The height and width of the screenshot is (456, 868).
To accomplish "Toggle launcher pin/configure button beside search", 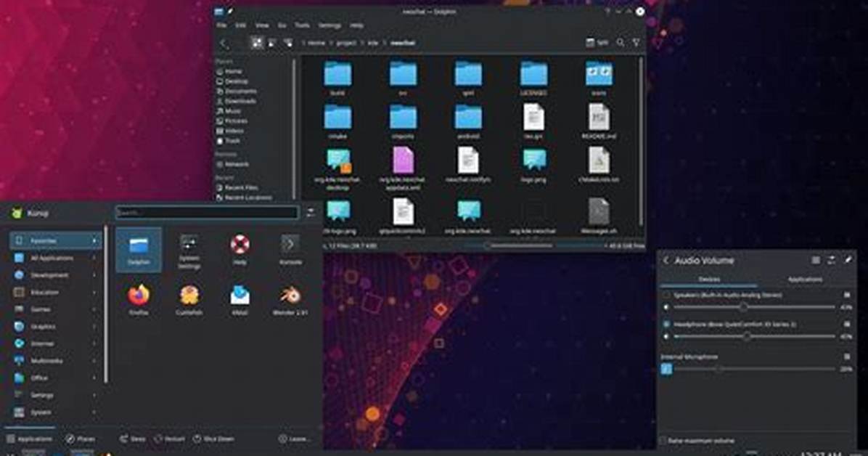I will (x=310, y=212).
